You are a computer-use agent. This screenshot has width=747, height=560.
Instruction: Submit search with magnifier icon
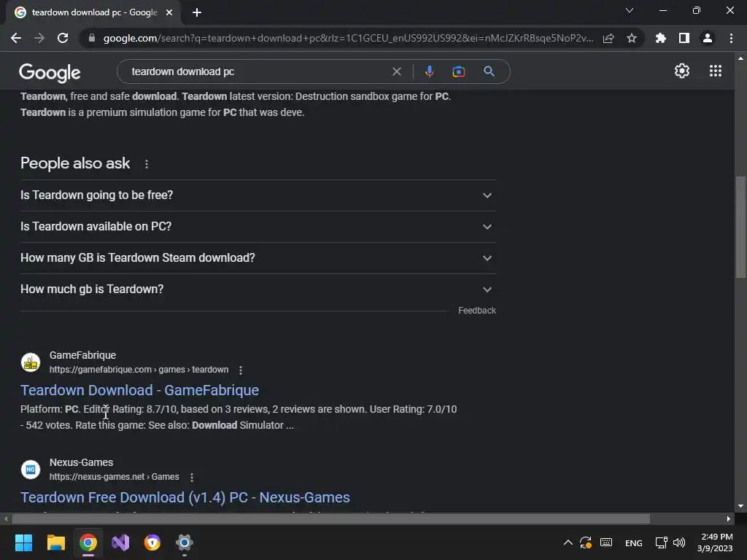(x=489, y=71)
